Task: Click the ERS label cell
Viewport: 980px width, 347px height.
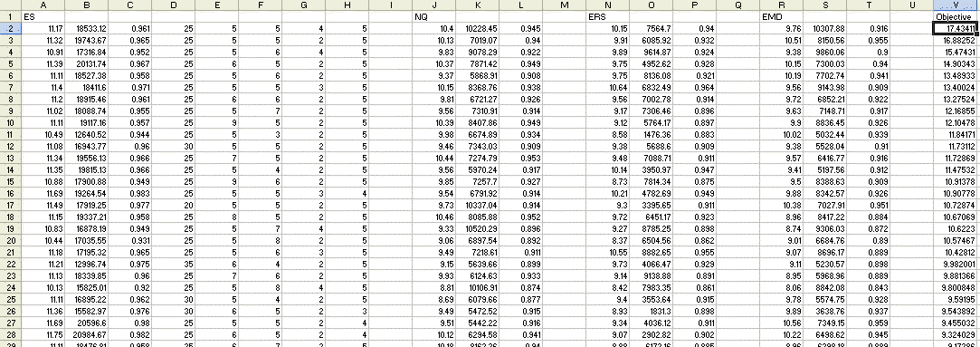Action: click(607, 17)
